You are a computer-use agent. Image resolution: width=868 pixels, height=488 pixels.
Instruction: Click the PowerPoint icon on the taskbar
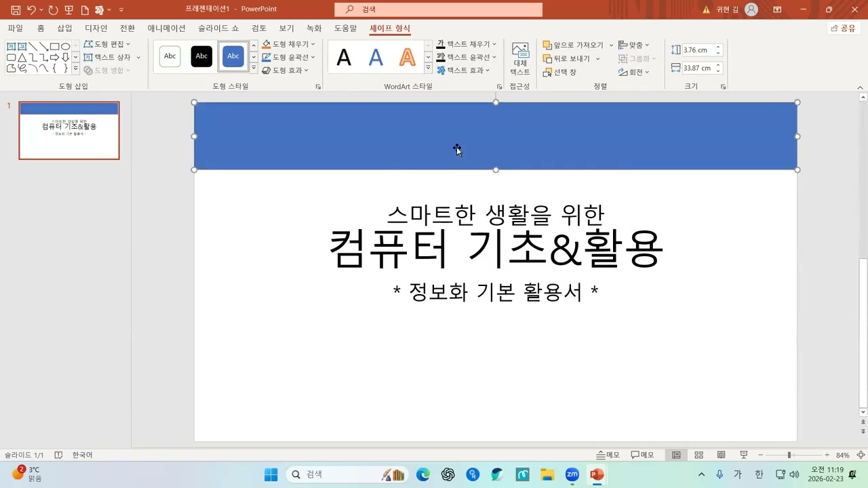pyautogui.click(x=597, y=474)
